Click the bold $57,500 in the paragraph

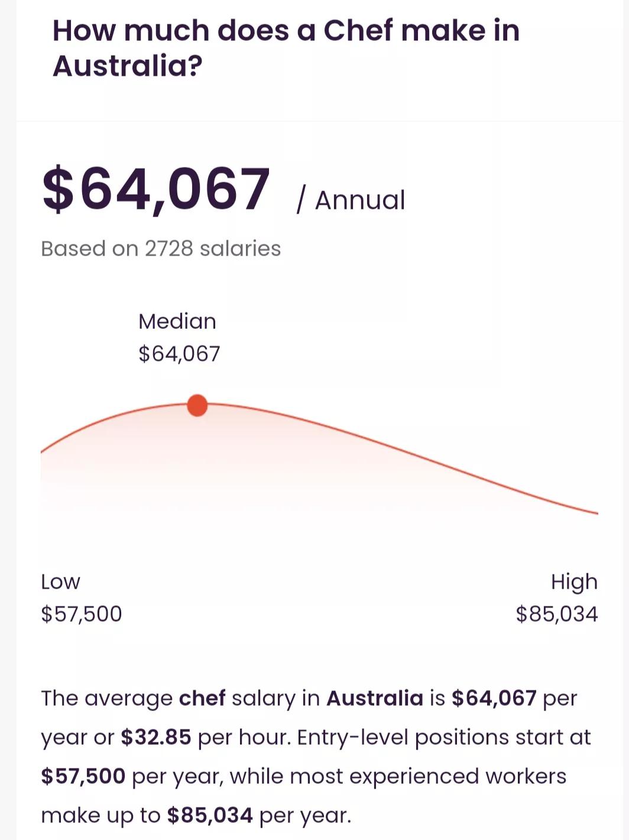[x=83, y=776]
